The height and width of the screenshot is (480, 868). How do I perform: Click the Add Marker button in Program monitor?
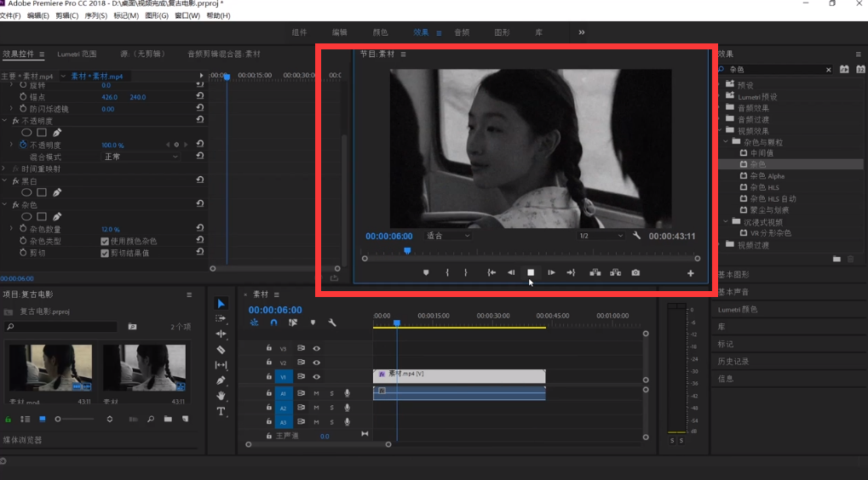coord(426,272)
